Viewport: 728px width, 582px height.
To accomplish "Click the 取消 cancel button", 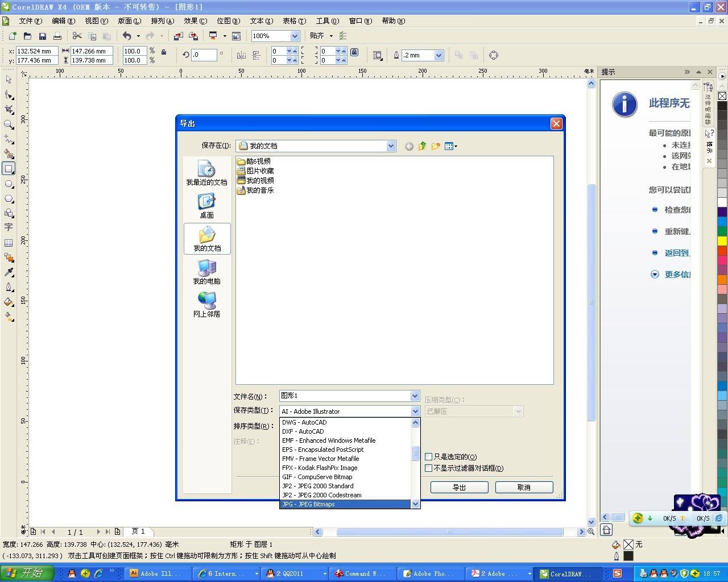I will point(524,487).
